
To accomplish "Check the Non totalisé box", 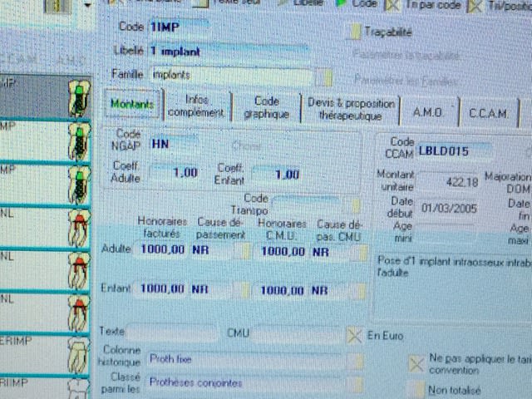I will [x=417, y=388].
